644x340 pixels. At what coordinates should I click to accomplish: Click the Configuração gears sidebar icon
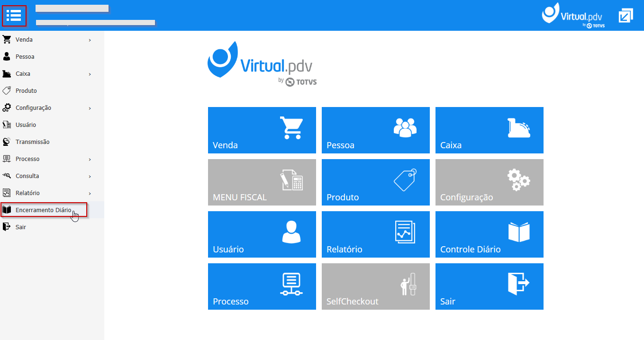click(x=7, y=107)
